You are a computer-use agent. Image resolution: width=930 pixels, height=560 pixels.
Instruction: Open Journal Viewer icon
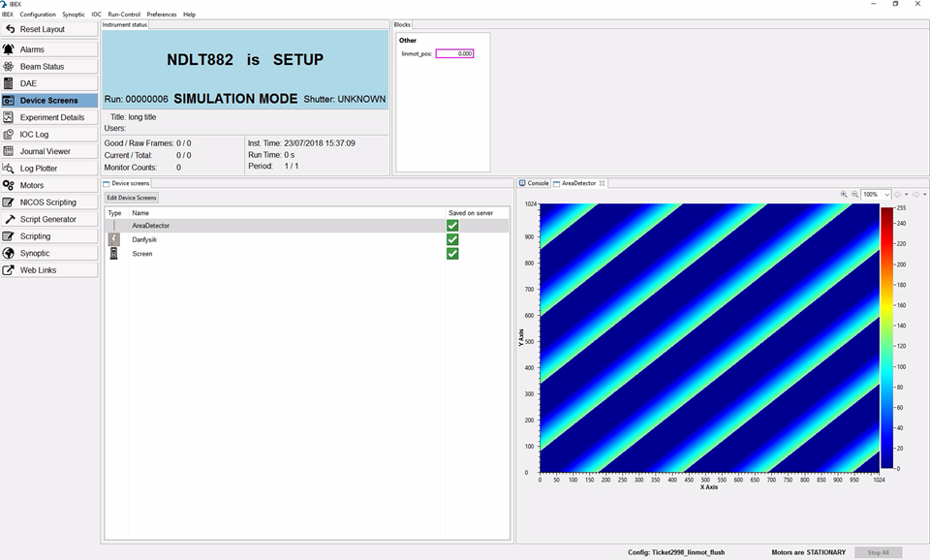pos(9,151)
